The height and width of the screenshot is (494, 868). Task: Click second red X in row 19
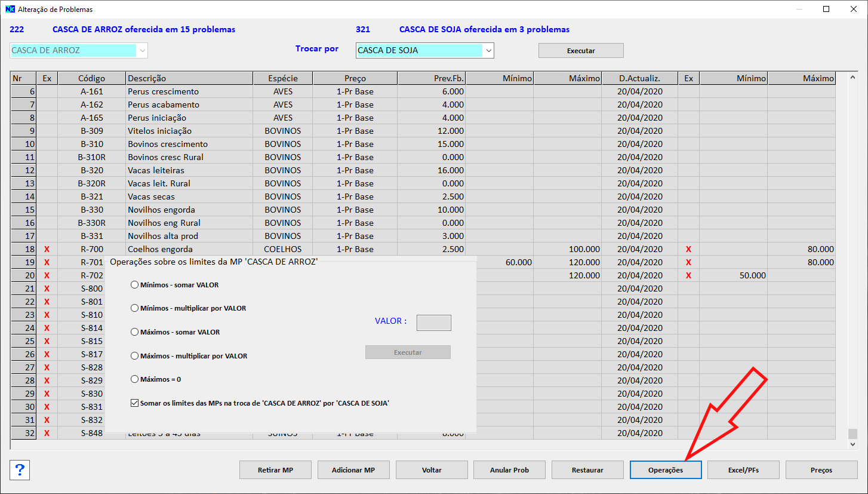click(688, 262)
